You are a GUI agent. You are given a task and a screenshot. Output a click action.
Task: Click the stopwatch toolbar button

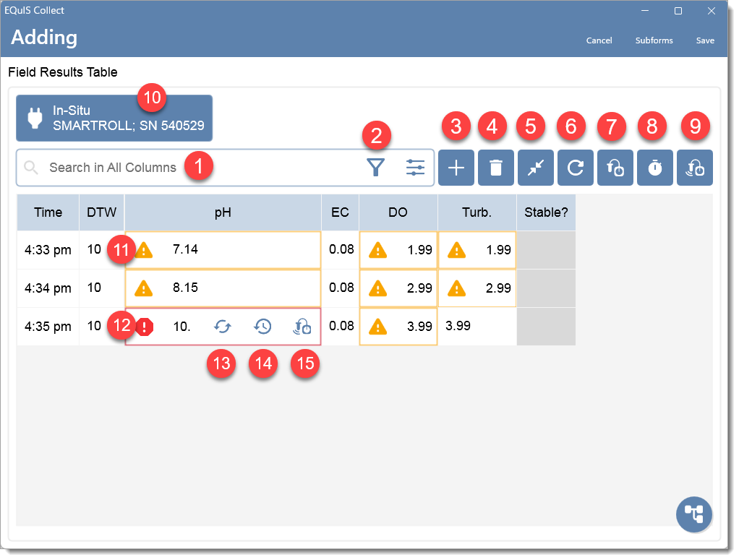tap(655, 168)
